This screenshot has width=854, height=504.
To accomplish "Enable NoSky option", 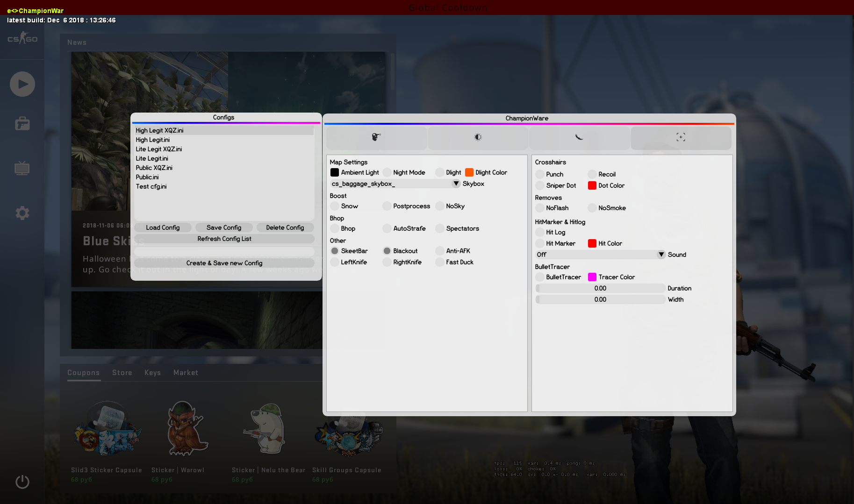I will click(x=440, y=206).
